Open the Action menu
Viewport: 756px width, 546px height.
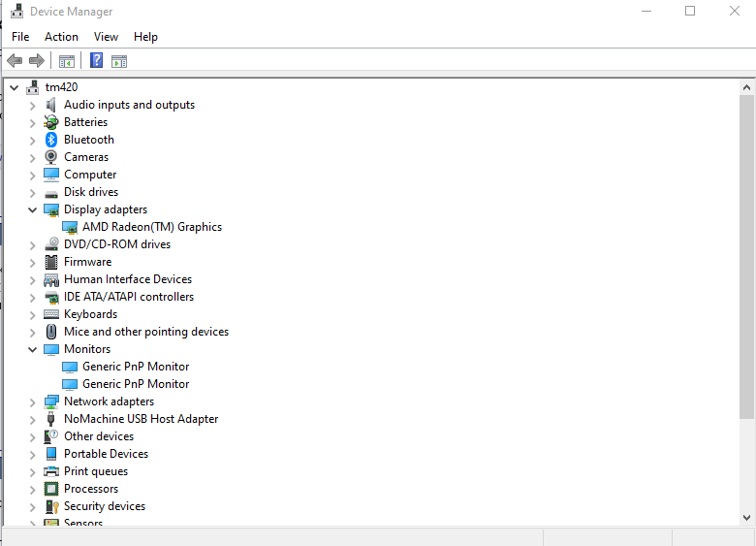61,37
